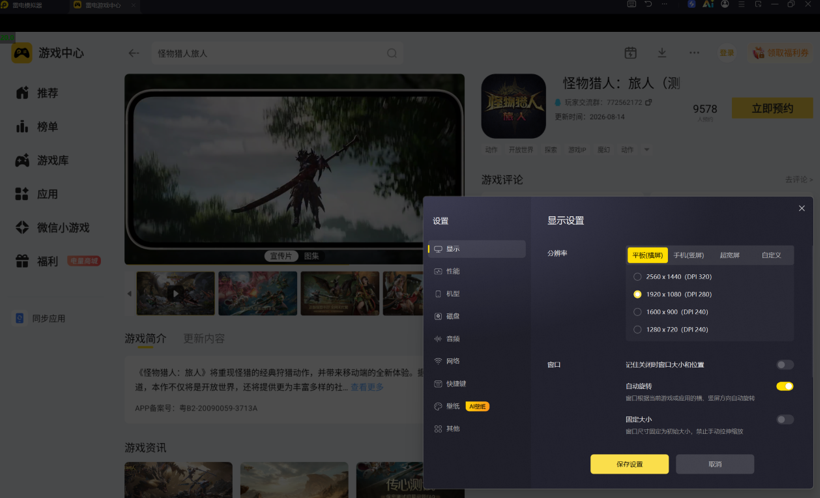Select the second screenshot thumbnail
The image size is (820, 498).
coord(258,293)
